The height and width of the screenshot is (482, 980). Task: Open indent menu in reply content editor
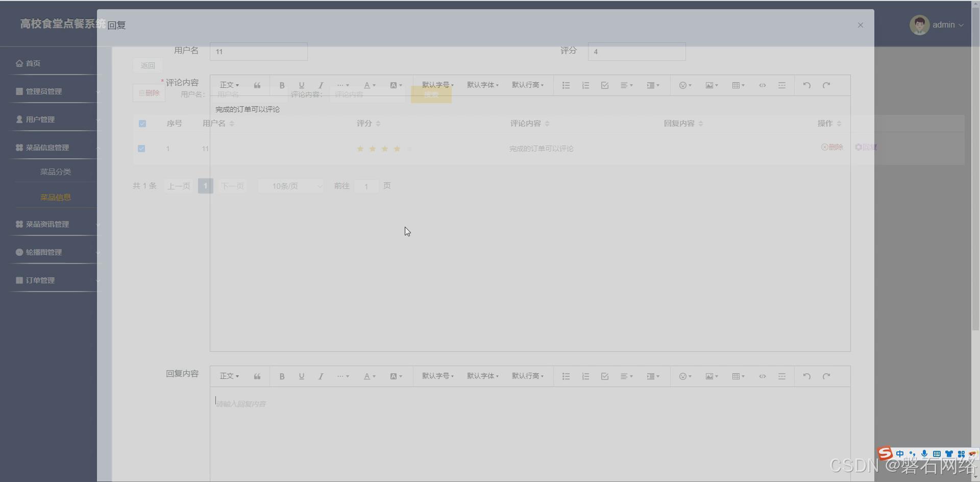pos(653,376)
